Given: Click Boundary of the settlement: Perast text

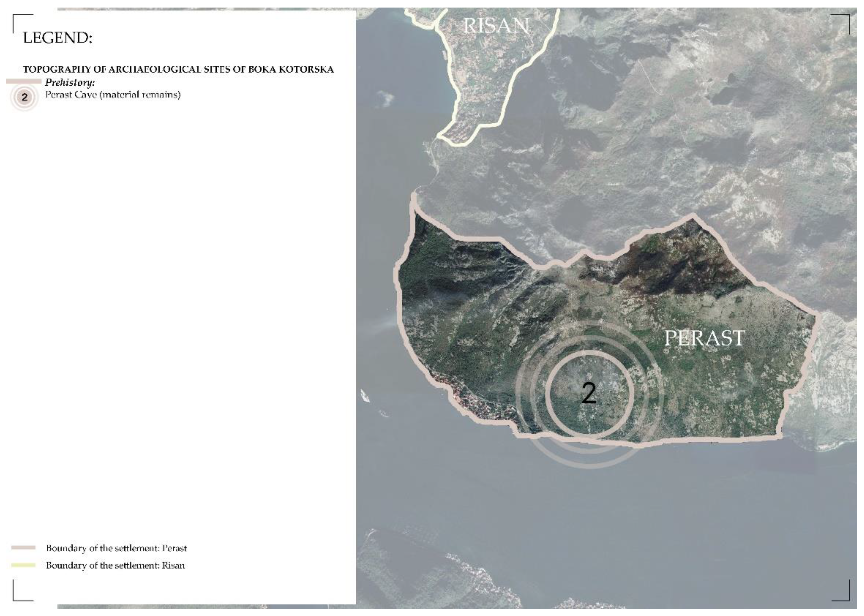Looking at the screenshot, I should tap(116, 548).
